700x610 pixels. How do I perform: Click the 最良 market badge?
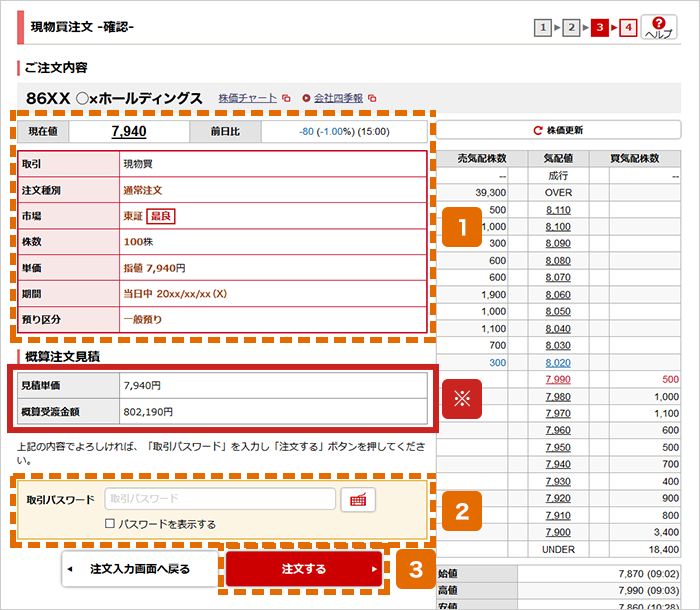(161, 216)
